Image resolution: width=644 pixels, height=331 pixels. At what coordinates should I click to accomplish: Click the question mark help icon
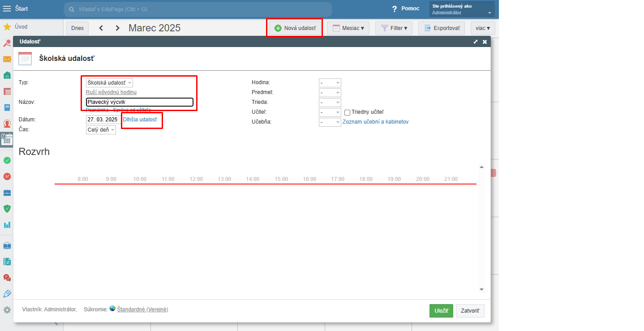(x=395, y=9)
